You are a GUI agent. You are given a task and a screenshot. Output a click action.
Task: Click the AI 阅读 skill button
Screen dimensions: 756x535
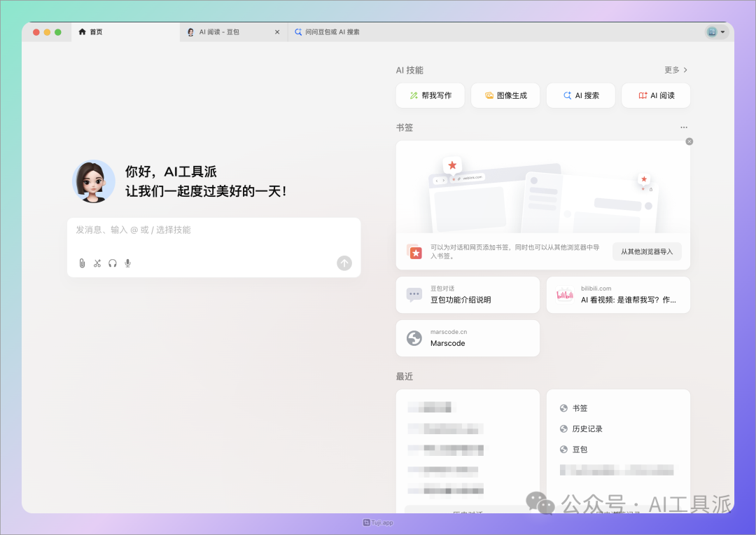[656, 95]
